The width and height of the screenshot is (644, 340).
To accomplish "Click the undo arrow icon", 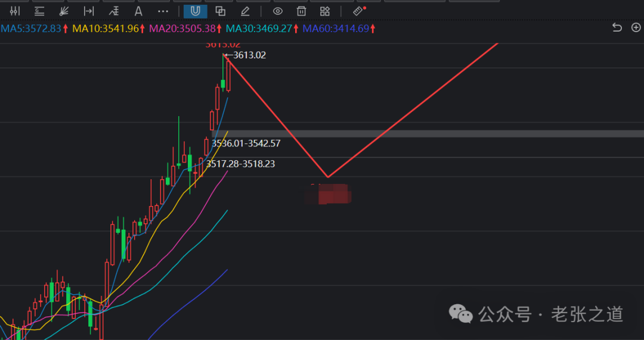I will 617,27.
